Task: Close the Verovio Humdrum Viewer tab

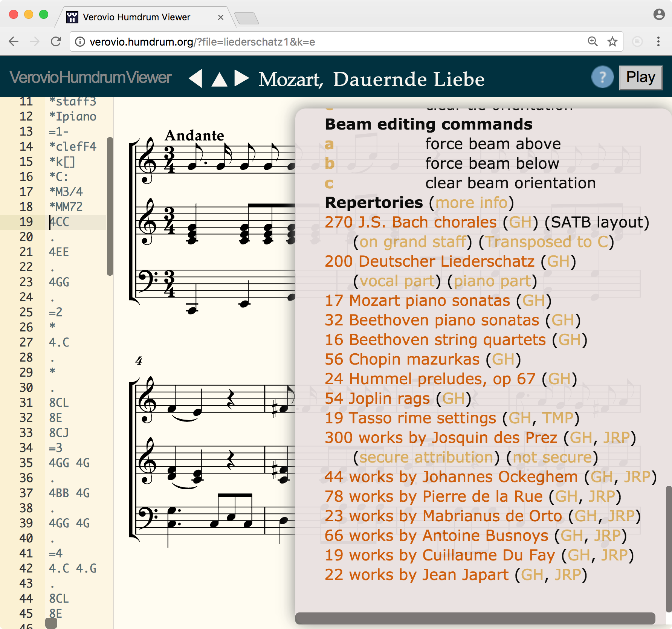Action: pos(221,17)
